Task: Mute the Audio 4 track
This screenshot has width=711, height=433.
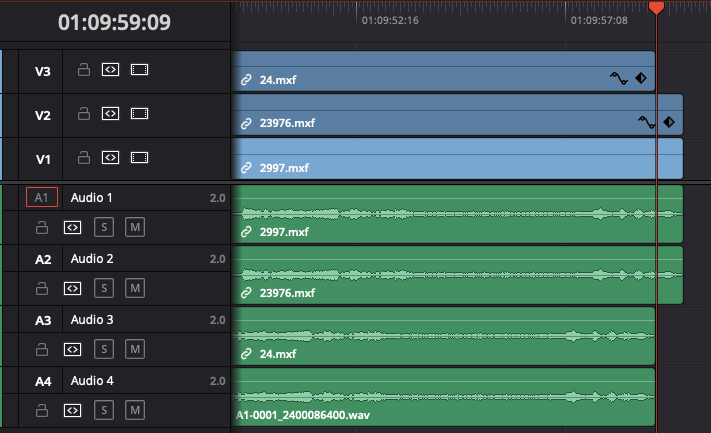Action: tap(135, 411)
